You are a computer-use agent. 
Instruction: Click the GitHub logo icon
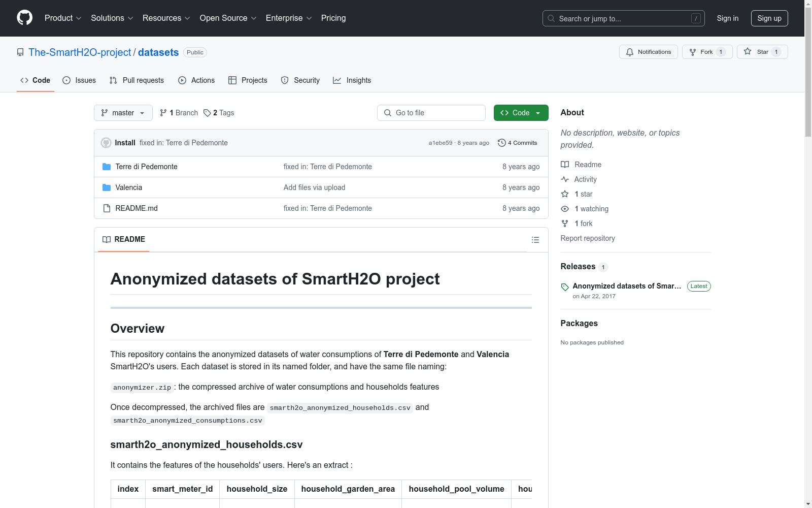[24, 18]
